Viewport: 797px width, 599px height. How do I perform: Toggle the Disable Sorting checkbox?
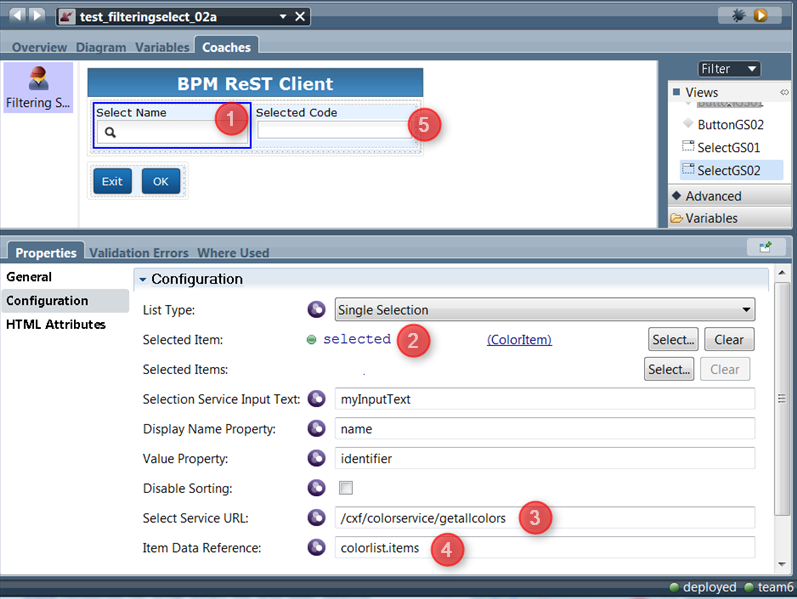346,488
